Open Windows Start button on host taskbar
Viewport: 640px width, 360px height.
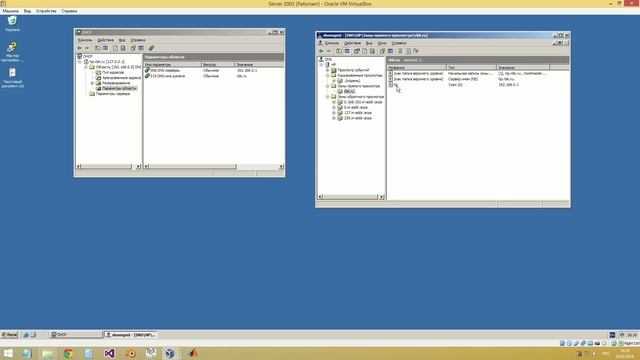point(8,353)
